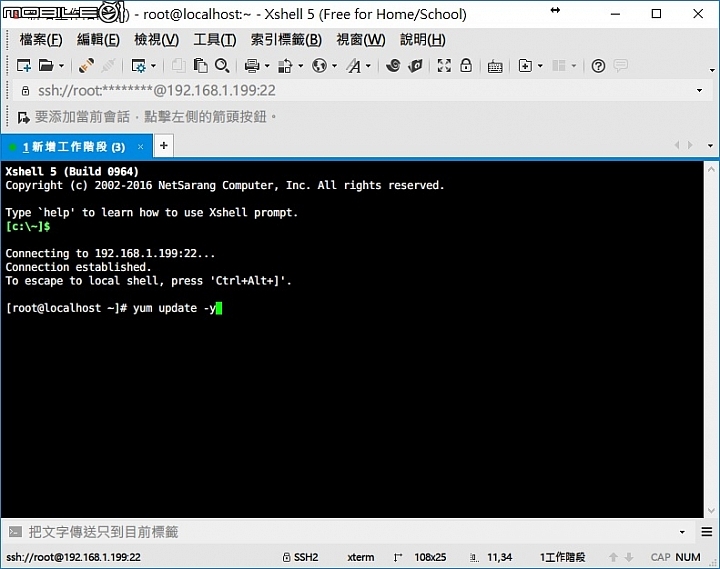Click the Disconnect icon
720x569 pixels.
point(108,66)
